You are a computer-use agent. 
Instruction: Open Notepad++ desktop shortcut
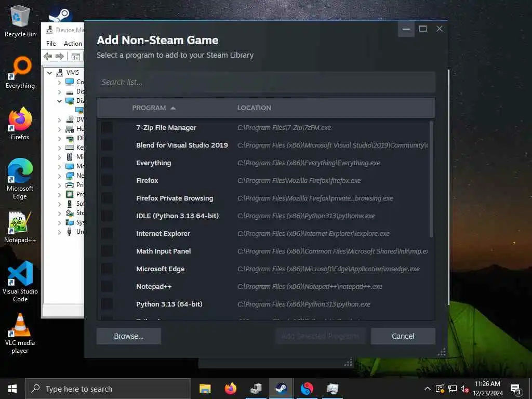[20, 227]
